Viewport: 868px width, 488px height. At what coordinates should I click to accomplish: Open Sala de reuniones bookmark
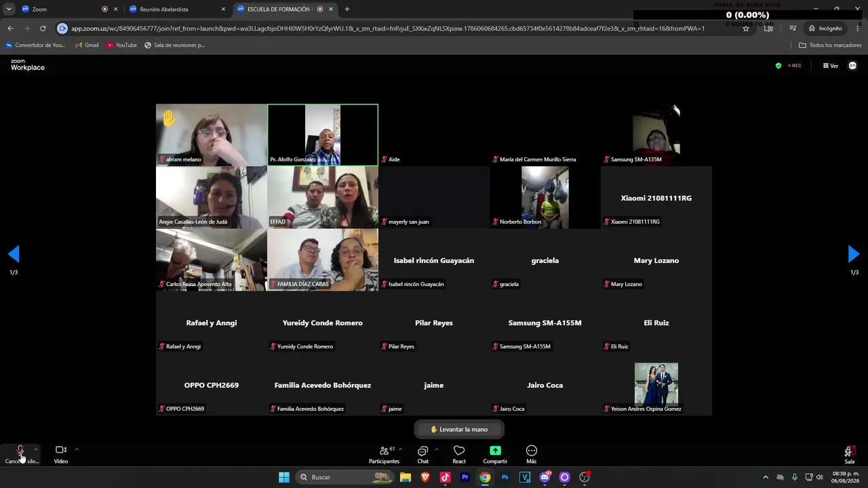pos(174,45)
